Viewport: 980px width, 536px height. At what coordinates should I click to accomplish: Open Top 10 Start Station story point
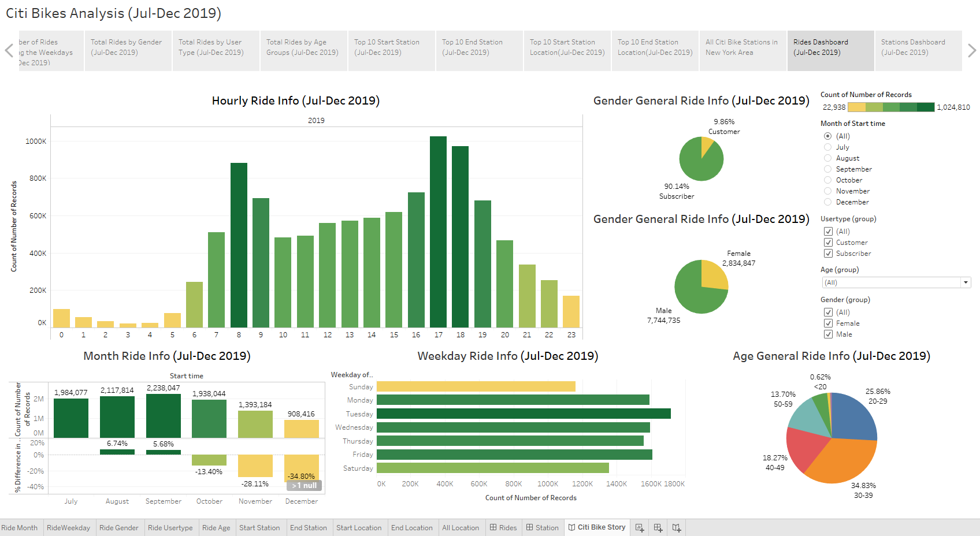coord(392,51)
